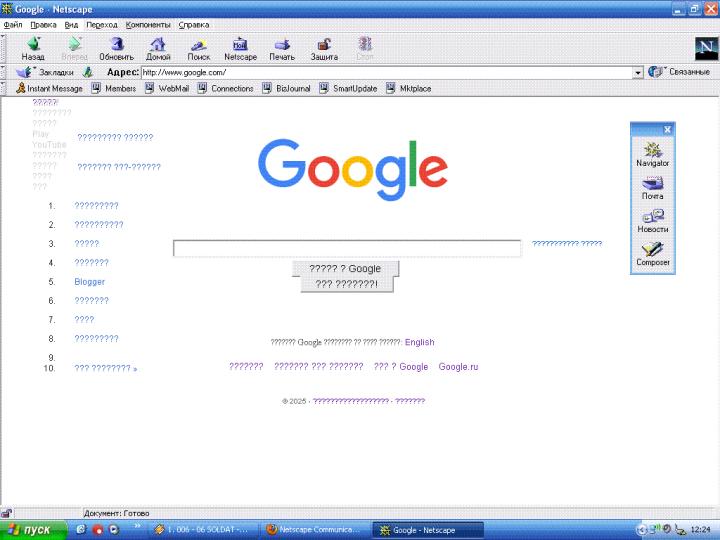
Task: Open the Mktplace bookmark
Action: [409, 88]
